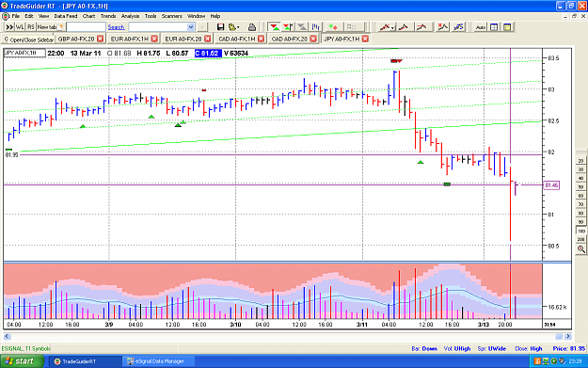The image size is (588, 368).
Task: Click the blue grid window layout icon
Action: pyautogui.click(x=494, y=27)
